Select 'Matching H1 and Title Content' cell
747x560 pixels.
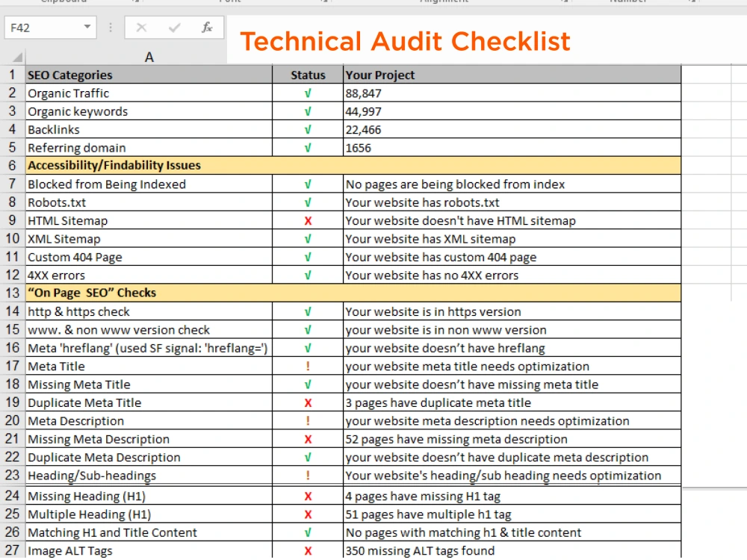pyautogui.click(x=149, y=532)
